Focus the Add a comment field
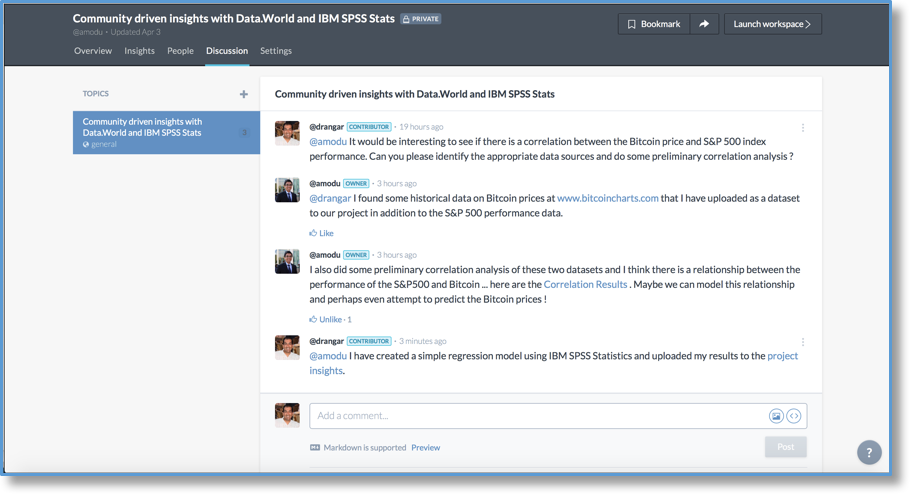The image size is (910, 494). [558, 416]
